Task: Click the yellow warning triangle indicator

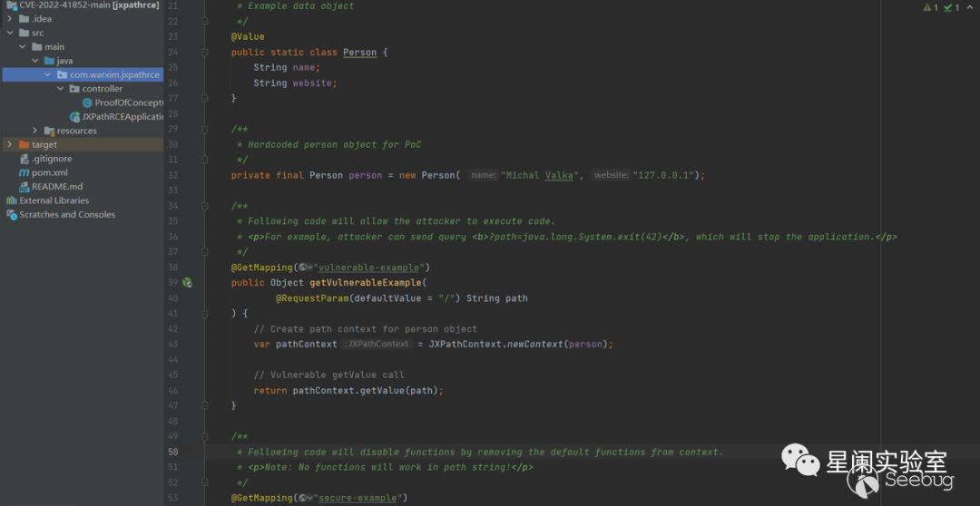Action: tap(926, 7)
